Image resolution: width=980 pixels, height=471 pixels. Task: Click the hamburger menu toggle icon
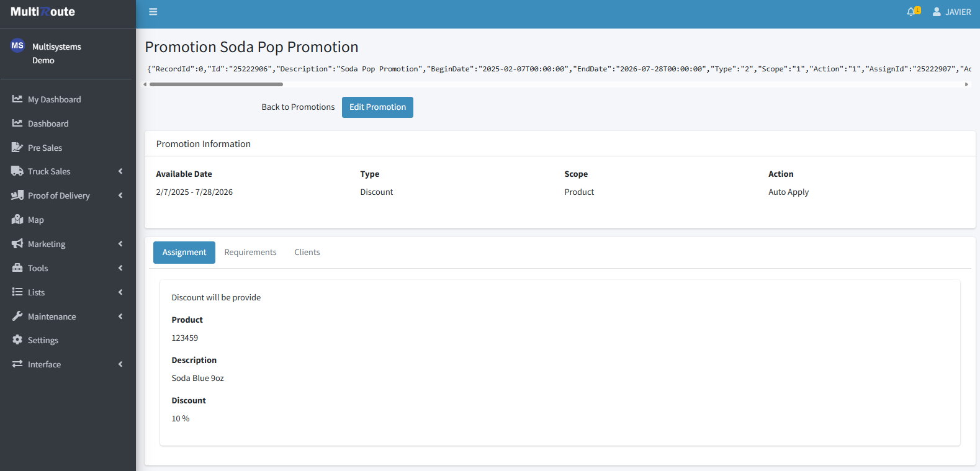point(153,12)
